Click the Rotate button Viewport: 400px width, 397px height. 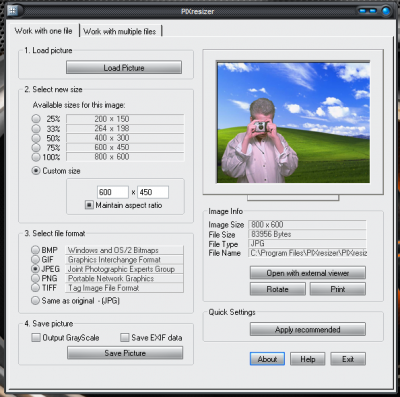tap(278, 289)
